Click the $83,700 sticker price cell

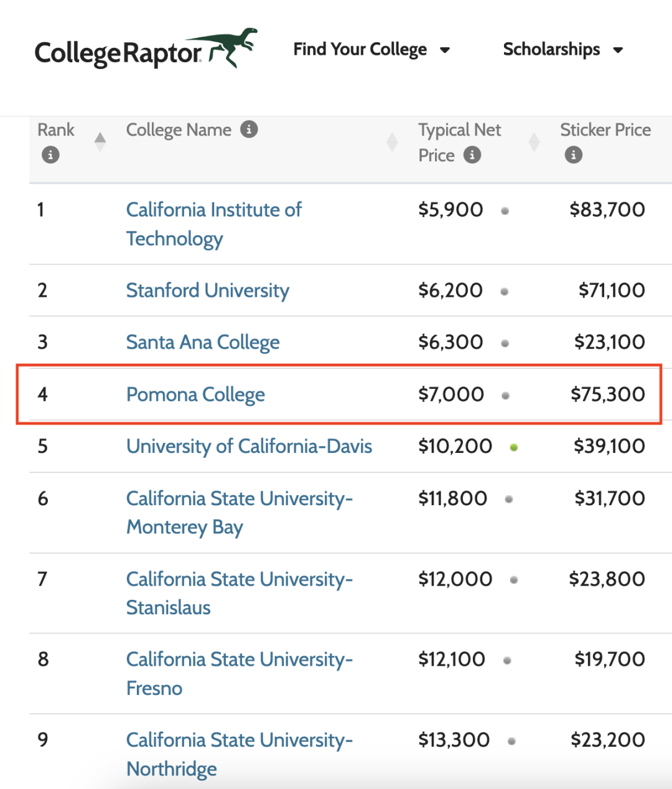pos(607,210)
